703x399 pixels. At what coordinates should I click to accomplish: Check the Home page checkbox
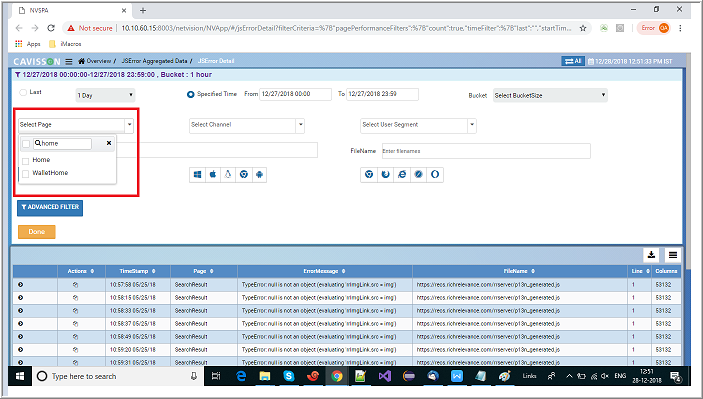tap(26, 160)
